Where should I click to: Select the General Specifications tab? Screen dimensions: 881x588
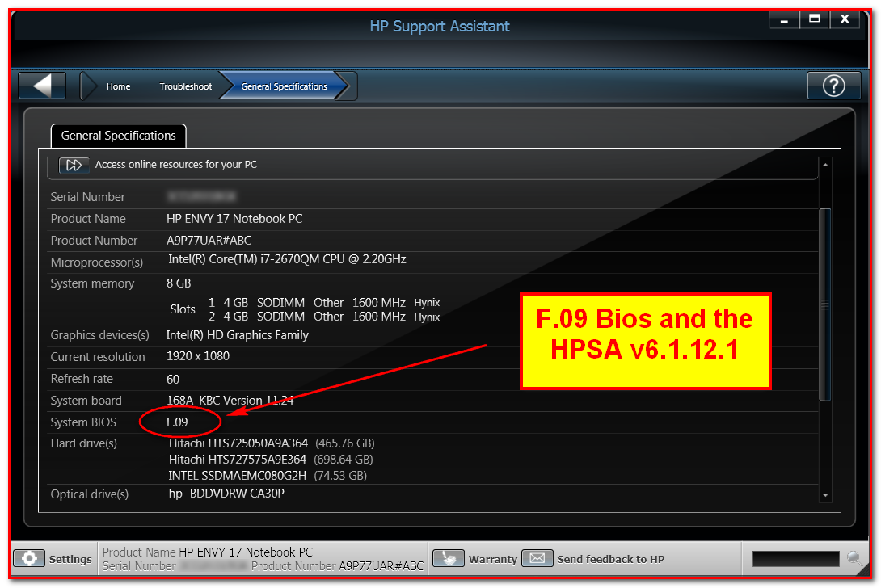(x=118, y=135)
